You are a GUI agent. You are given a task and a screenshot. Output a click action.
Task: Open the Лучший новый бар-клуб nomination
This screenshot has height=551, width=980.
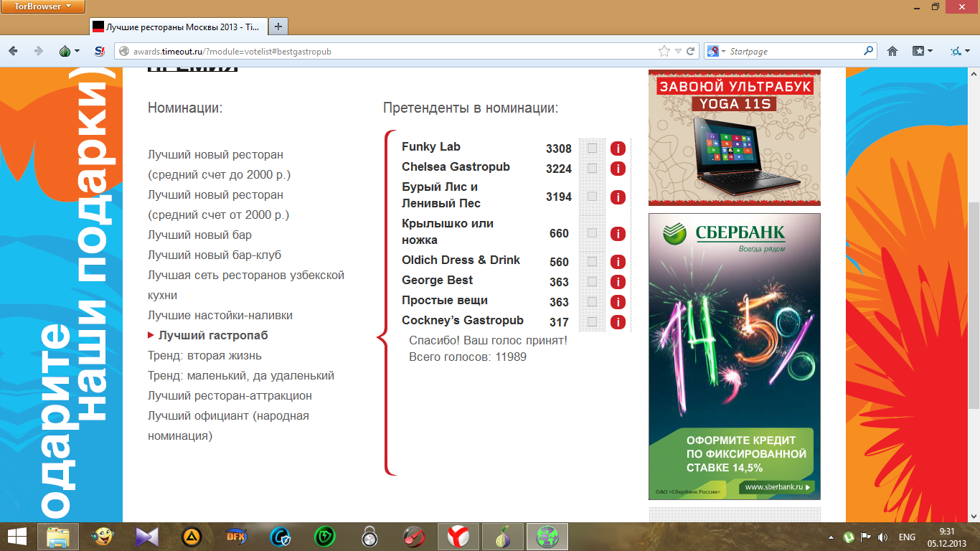[x=215, y=255]
